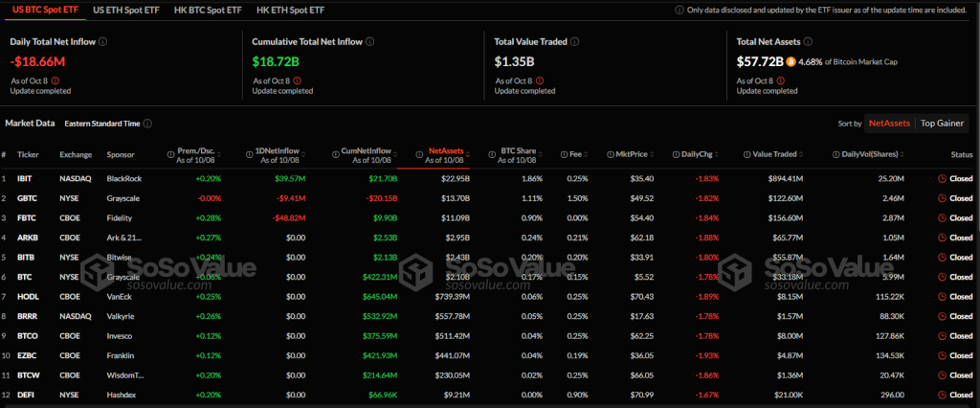Click red alert icon under Total Net Assets
Image resolution: width=980 pixels, height=408 pixels.
(x=780, y=80)
